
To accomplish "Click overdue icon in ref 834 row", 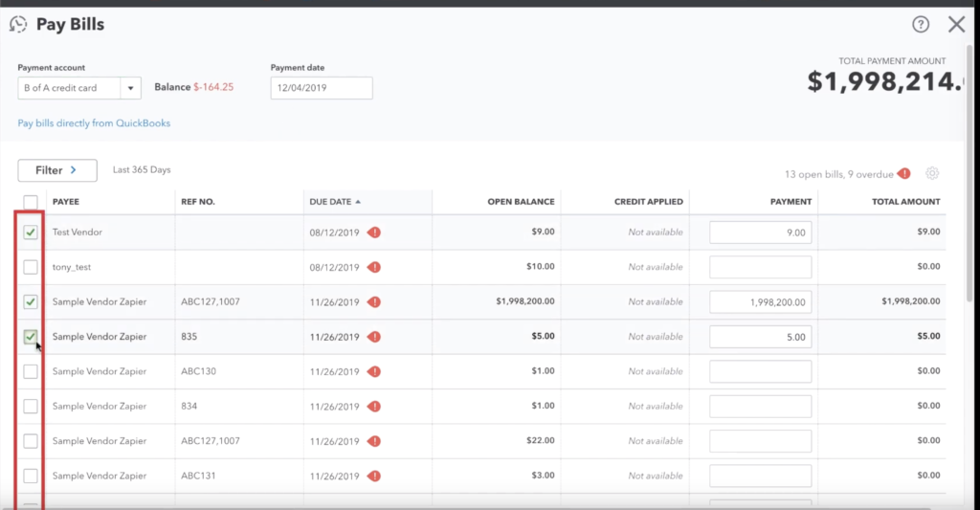I will (x=374, y=407).
